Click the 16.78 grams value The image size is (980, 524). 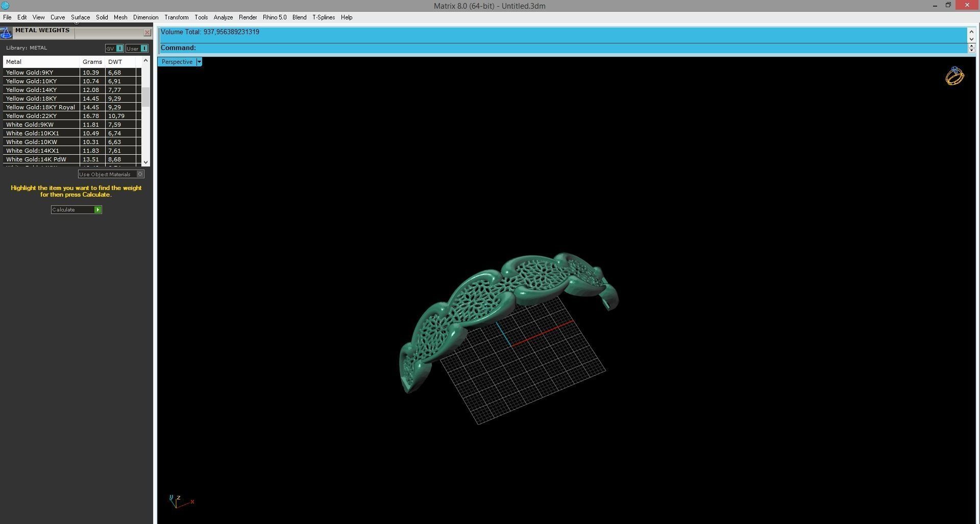pyautogui.click(x=91, y=116)
